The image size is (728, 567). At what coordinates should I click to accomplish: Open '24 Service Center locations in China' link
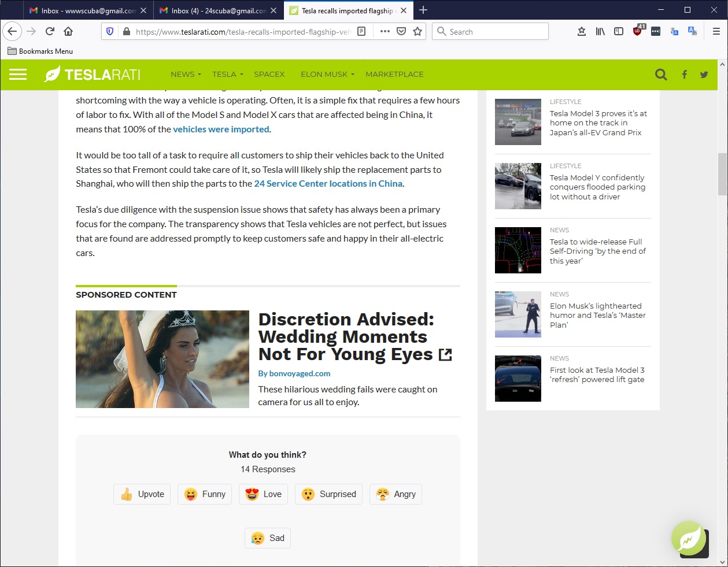point(328,184)
